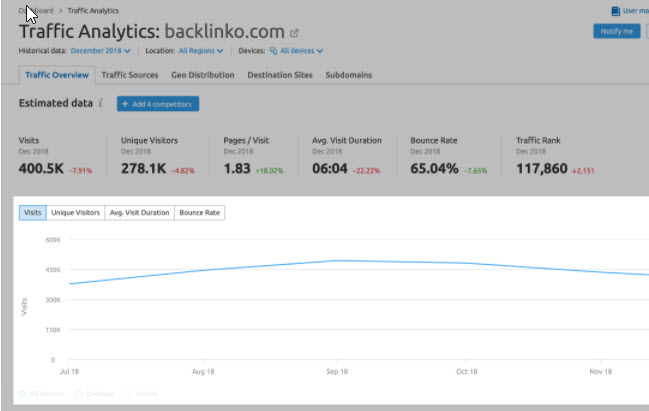Expand the All Regions location dropdown
649x411 pixels.
pyautogui.click(x=201, y=51)
